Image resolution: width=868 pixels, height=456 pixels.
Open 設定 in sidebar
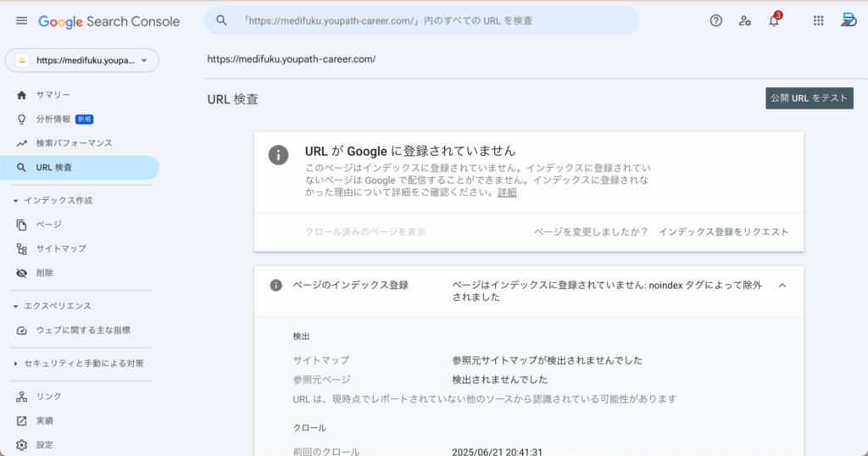click(x=80, y=445)
